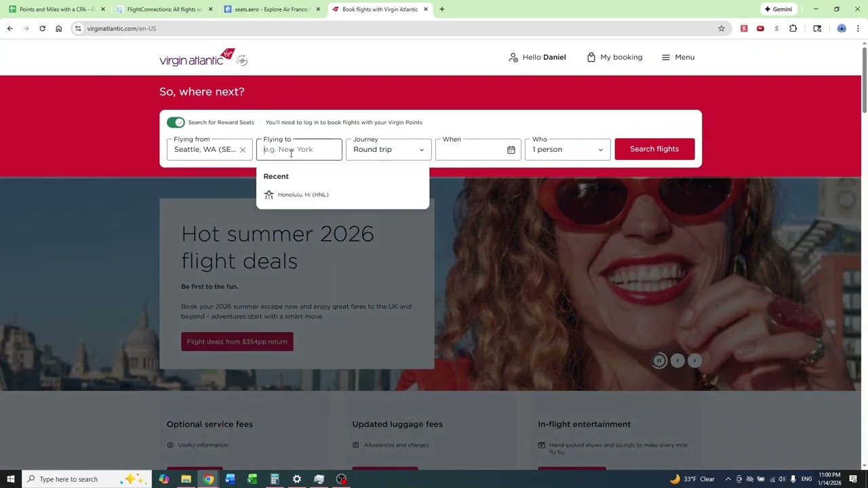The height and width of the screenshot is (488, 868).
Task: Open the tab search side panel icon
Action: 817,28
